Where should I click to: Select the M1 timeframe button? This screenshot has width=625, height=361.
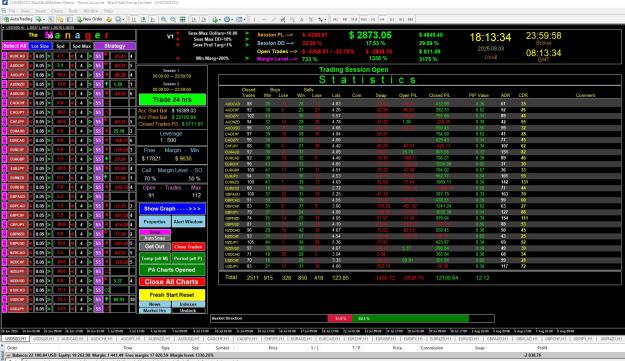coord(335,19)
